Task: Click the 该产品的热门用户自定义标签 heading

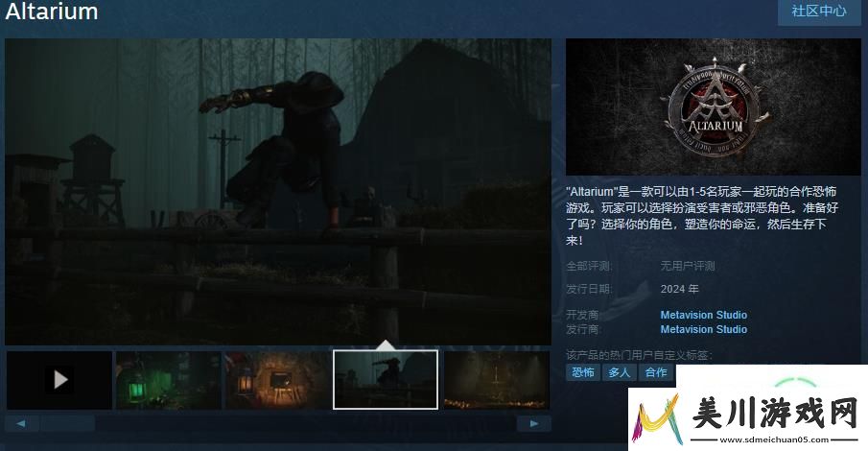Action: [639, 355]
